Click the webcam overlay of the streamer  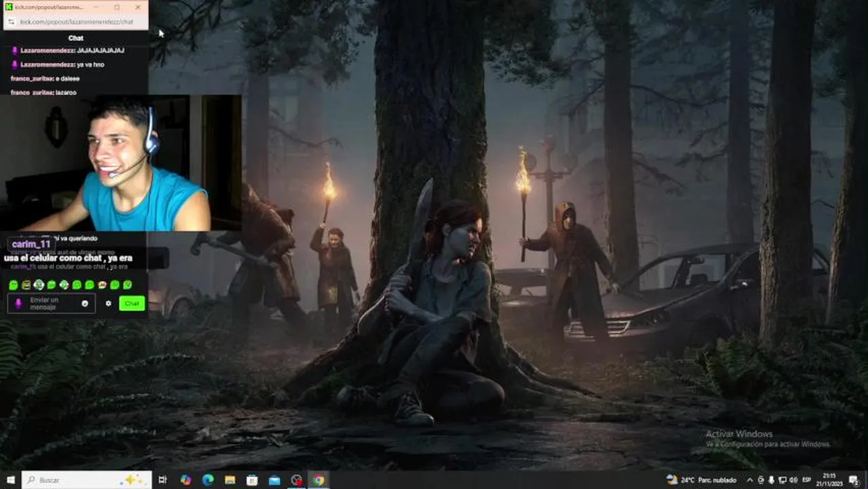(121, 163)
